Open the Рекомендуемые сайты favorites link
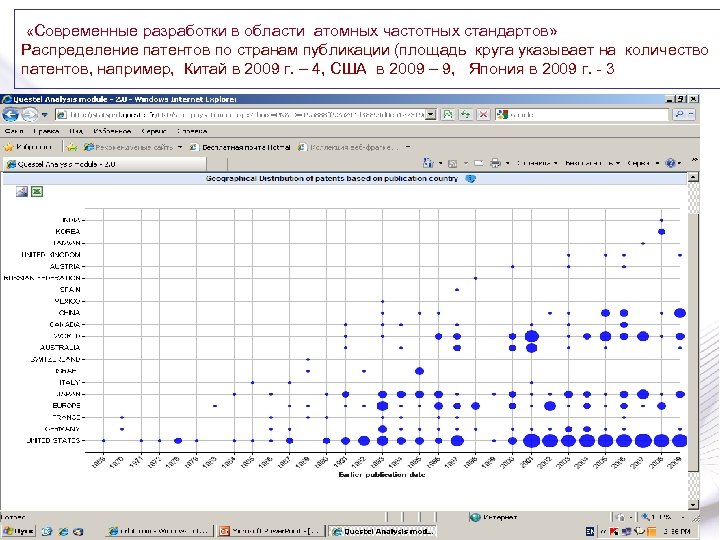Image resolution: width=720 pixels, height=540 pixels. tap(128, 147)
